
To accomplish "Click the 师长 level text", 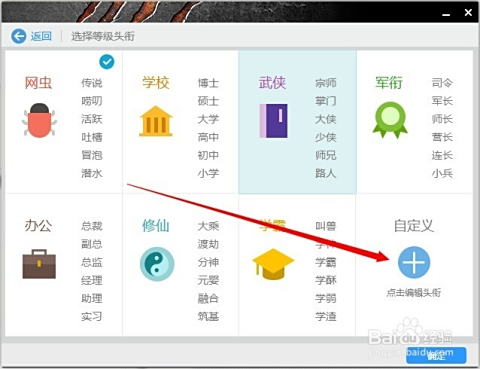I will (442, 119).
